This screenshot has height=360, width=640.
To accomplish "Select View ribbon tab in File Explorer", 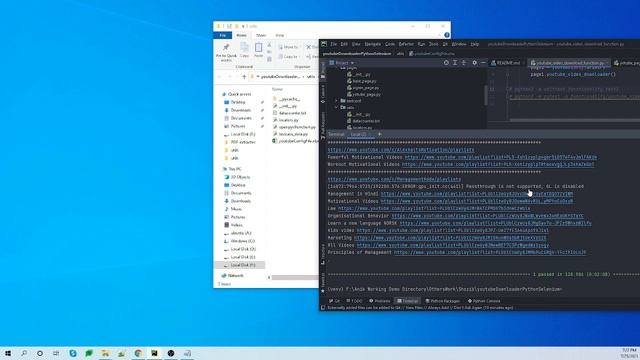I will click(x=280, y=36).
